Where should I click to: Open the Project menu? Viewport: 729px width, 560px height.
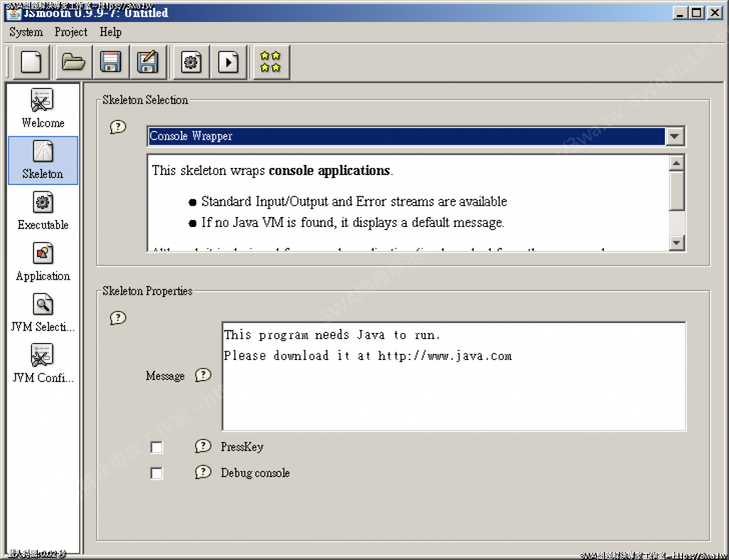tap(70, 32)
